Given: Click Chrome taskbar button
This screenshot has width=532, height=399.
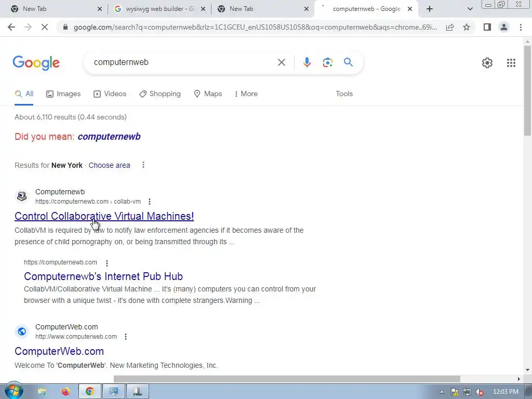Looking at the screenshot, I should (x=89, y=392).
